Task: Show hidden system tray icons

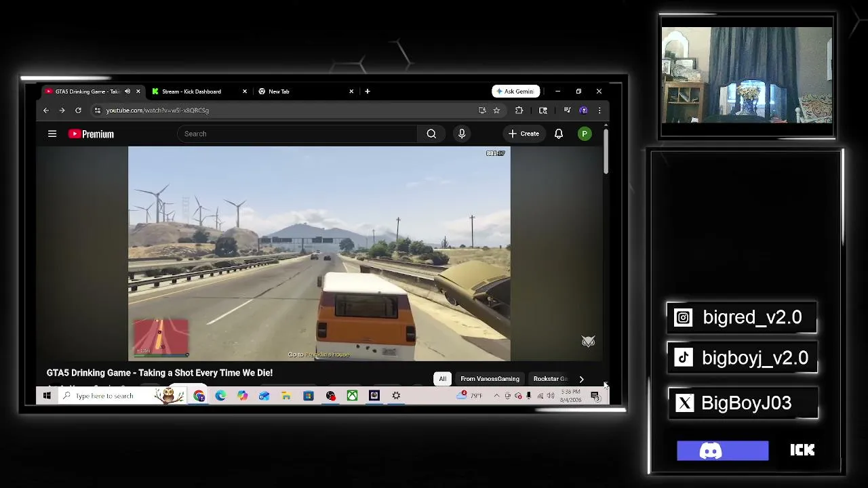Action: [x=496, y=396]
